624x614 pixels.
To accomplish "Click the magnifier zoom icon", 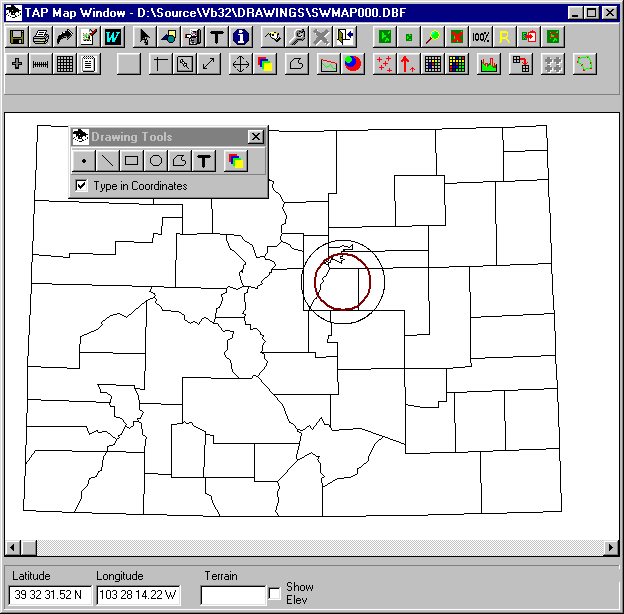I will coord(433,37).
